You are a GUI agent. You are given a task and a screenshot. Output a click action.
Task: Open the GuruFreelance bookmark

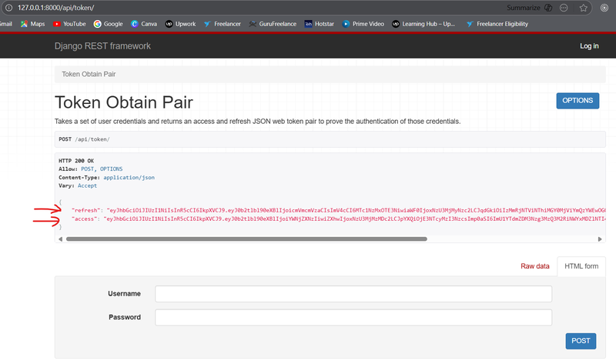(x=273, y=24)
